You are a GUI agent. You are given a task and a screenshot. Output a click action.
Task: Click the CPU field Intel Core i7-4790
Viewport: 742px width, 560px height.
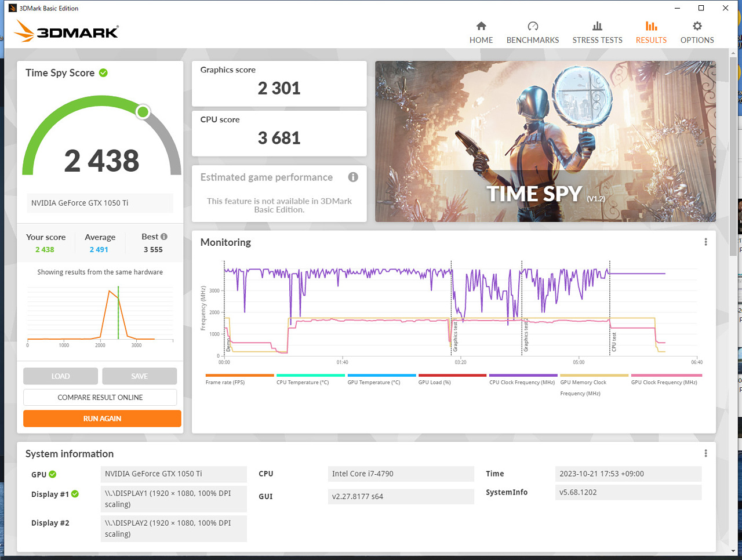(x=401, y=474)
